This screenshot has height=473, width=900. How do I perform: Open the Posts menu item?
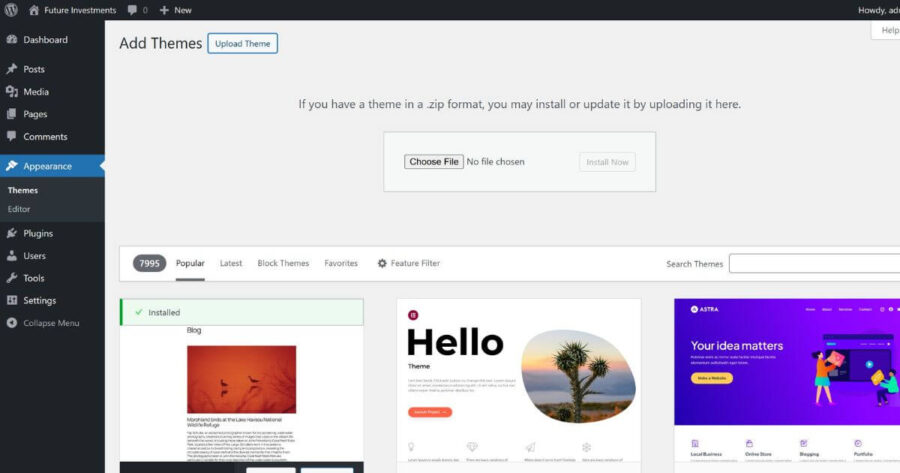tap(52, 69)
